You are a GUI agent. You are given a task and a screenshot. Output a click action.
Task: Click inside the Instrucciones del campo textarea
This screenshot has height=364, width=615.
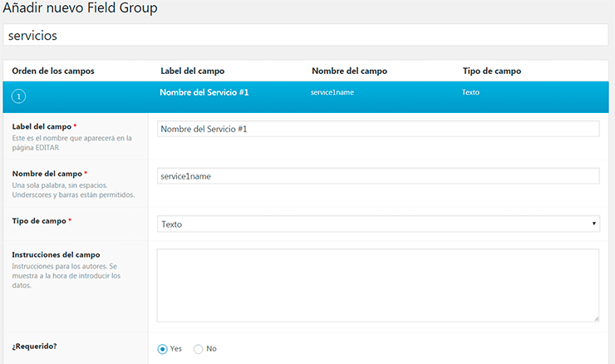pyautogui.click(x=378, y=285)
